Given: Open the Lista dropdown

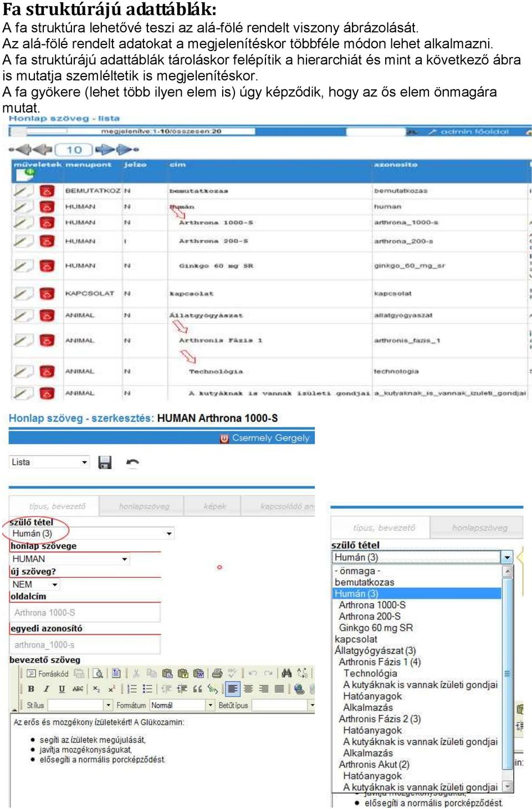Looking at the screenshot, I should pyautogui.click(x=49, y=462).
